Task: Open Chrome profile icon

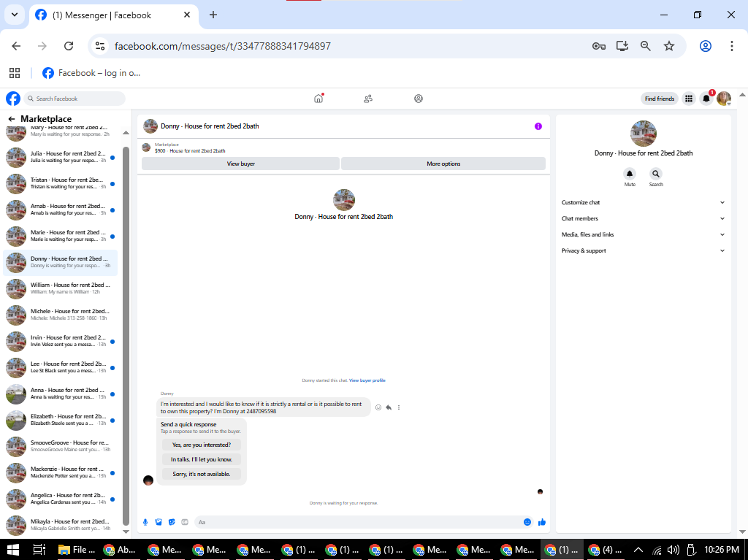Action: (706, 46)
